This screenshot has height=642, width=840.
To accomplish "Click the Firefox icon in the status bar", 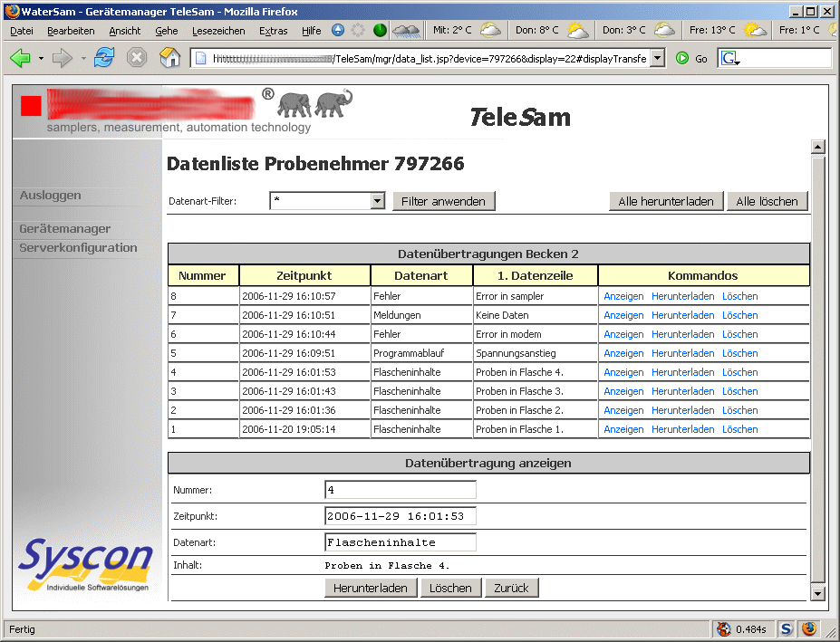I will coord(809,628).
